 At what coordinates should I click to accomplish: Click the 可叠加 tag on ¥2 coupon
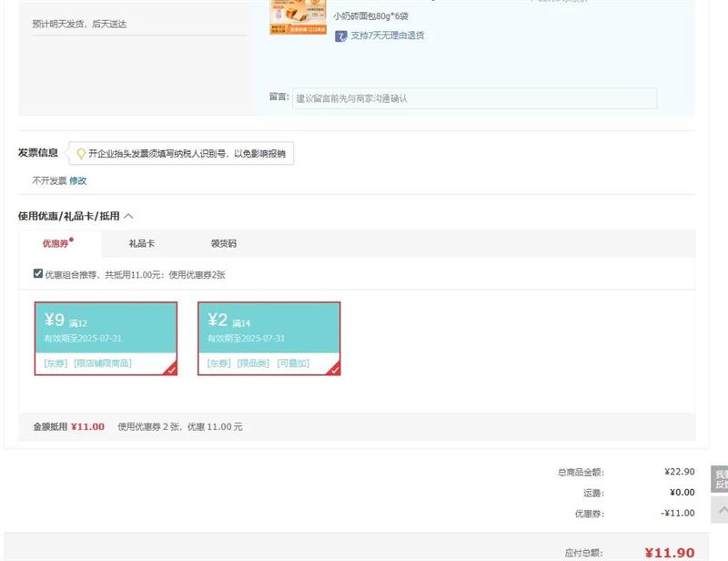pyautogui.click(x=293, y=363)
